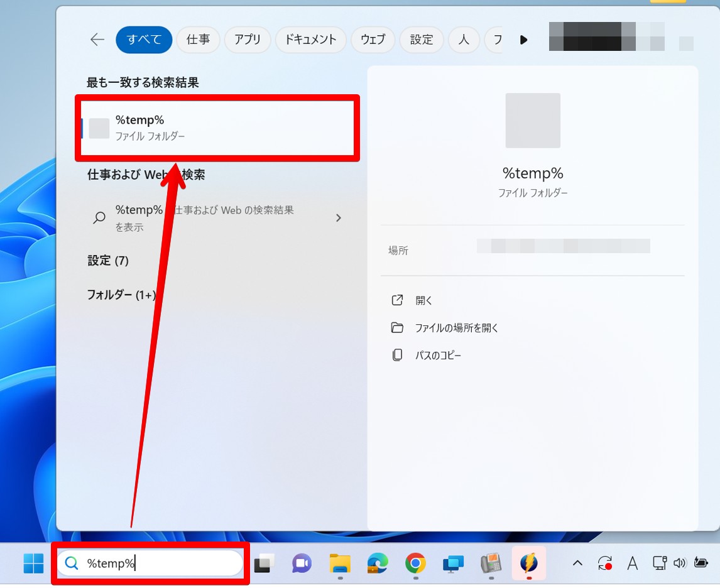
Task: Launch Google Chrome from the taskbar
Action: click(415, 563)
